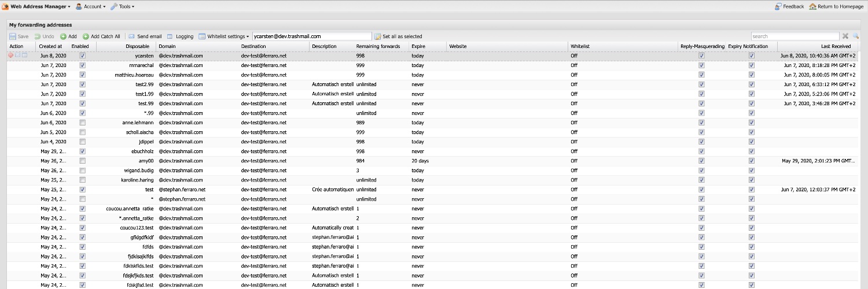Click log action icon in ycarsten row
Viewport: 868px width, 289px height.
coord(24,55)
